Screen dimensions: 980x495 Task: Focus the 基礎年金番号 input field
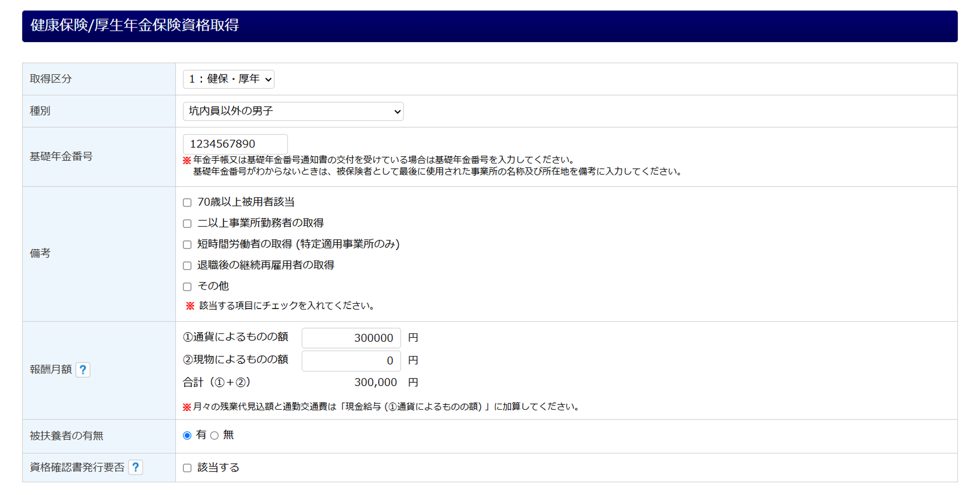[x=235, y=144]
